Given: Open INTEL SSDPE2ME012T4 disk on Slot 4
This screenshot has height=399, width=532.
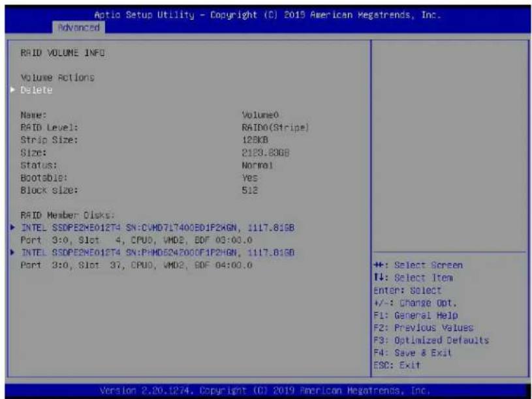Looking at the screenshot, I should coord(157,228).
